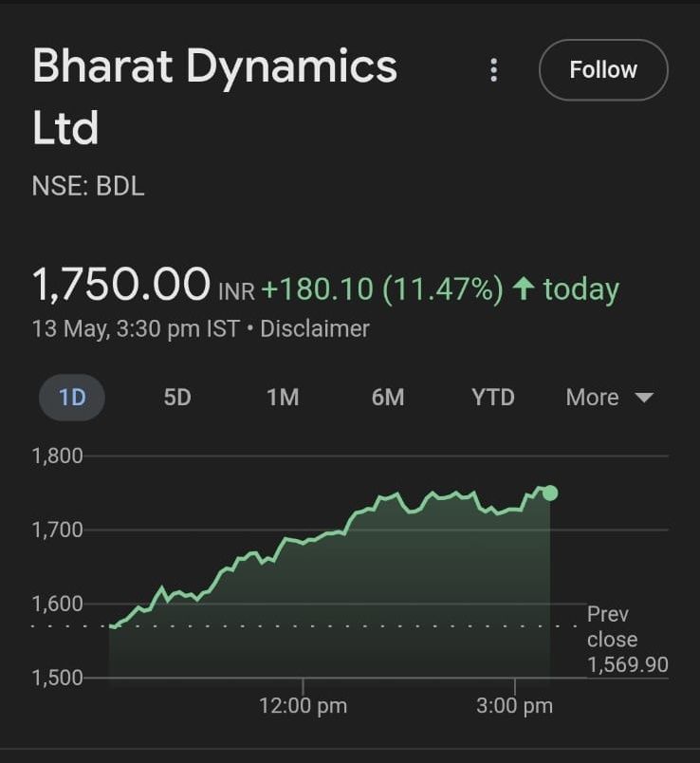The image size is (700, 763).
Task: Select the 1D chart range
Action: pos(72,397)
